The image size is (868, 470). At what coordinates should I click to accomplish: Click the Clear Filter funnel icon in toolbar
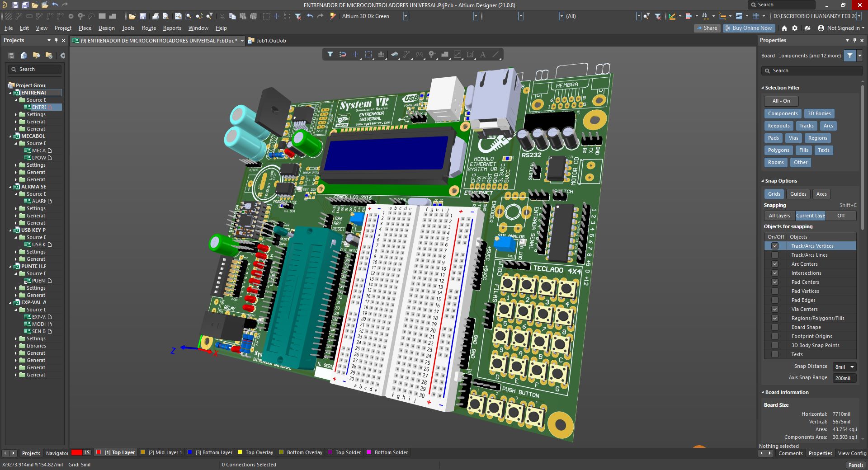pyautogui.click(x=298, y=16)
